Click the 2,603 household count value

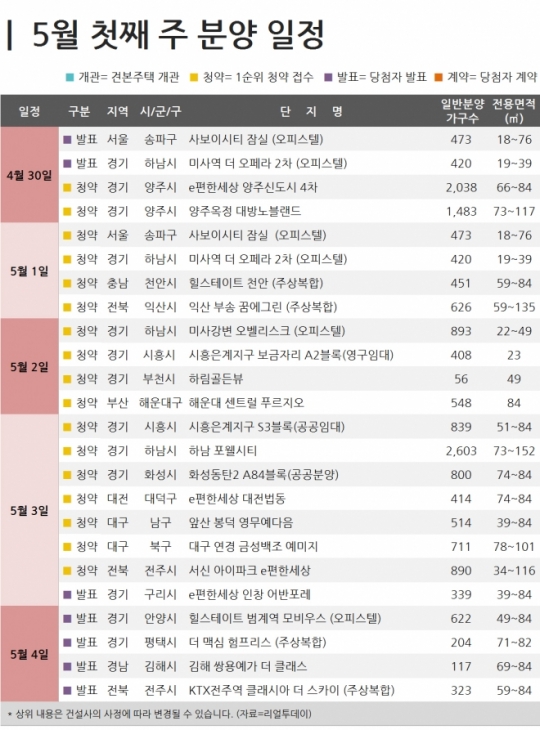coord(461,451)
